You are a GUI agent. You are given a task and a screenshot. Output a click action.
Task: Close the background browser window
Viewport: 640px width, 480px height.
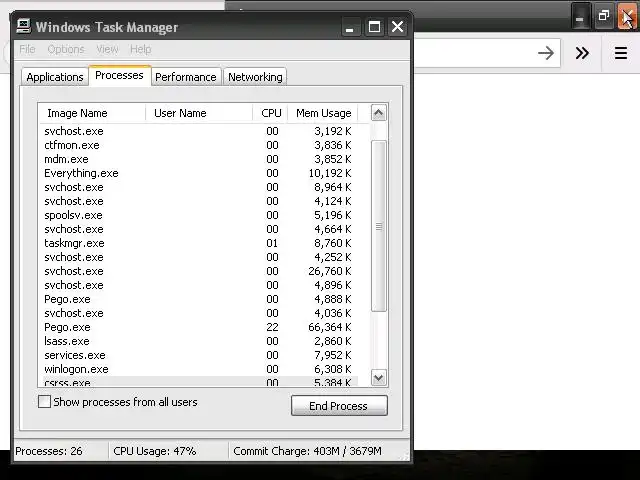tap(627, 16)
